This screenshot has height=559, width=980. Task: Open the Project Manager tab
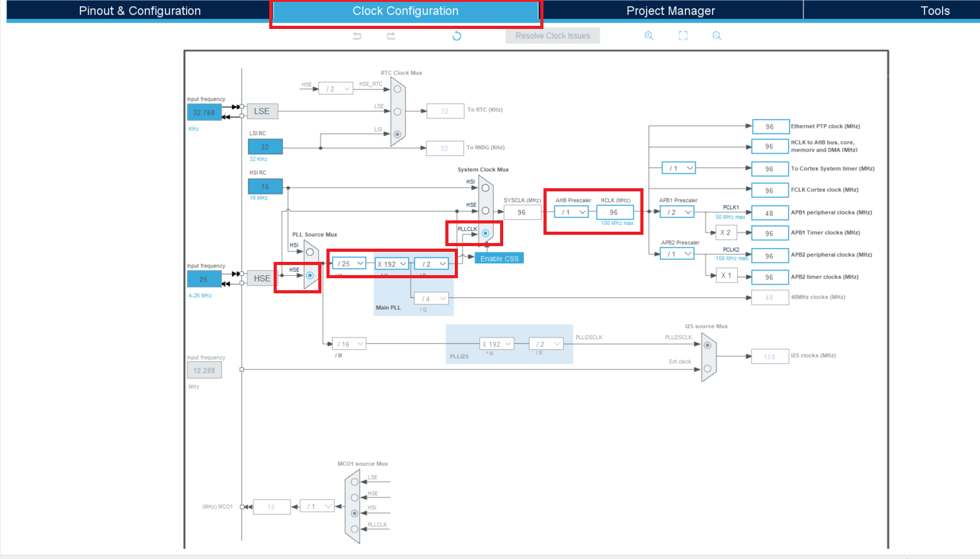click(671, 11)
